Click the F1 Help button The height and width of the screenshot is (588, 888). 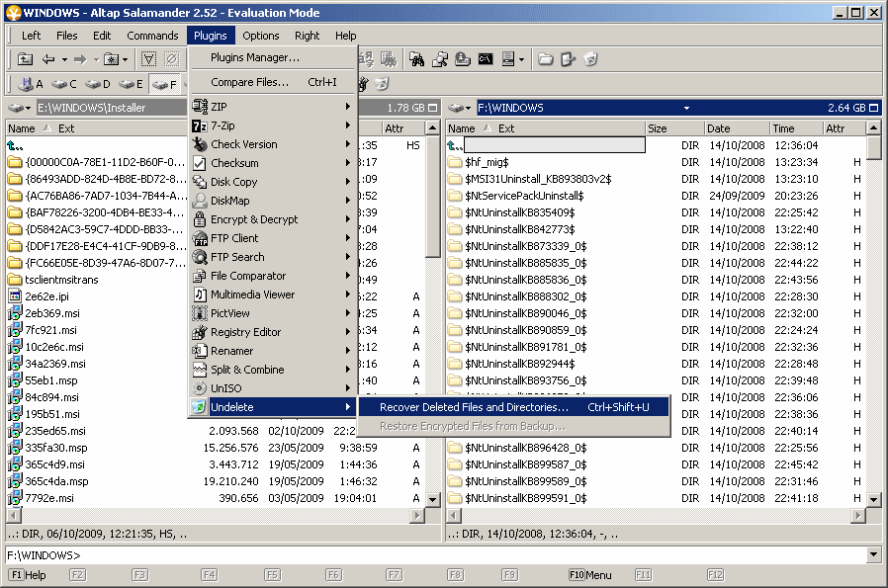tap(28, 575)
